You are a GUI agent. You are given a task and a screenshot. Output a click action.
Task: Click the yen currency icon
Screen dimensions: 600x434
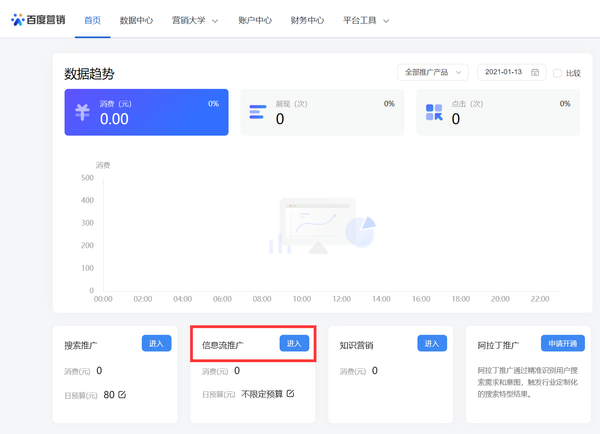click(x=82, y=112)
